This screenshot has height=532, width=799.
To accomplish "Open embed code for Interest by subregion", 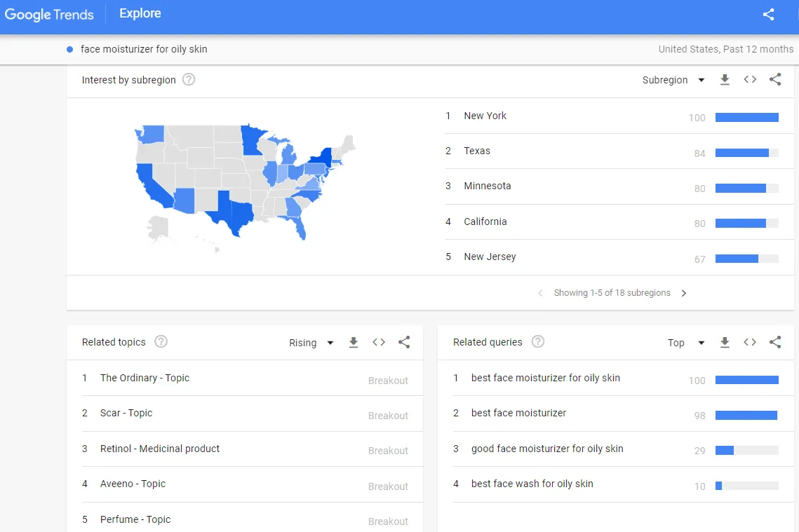I will point(750,80).
